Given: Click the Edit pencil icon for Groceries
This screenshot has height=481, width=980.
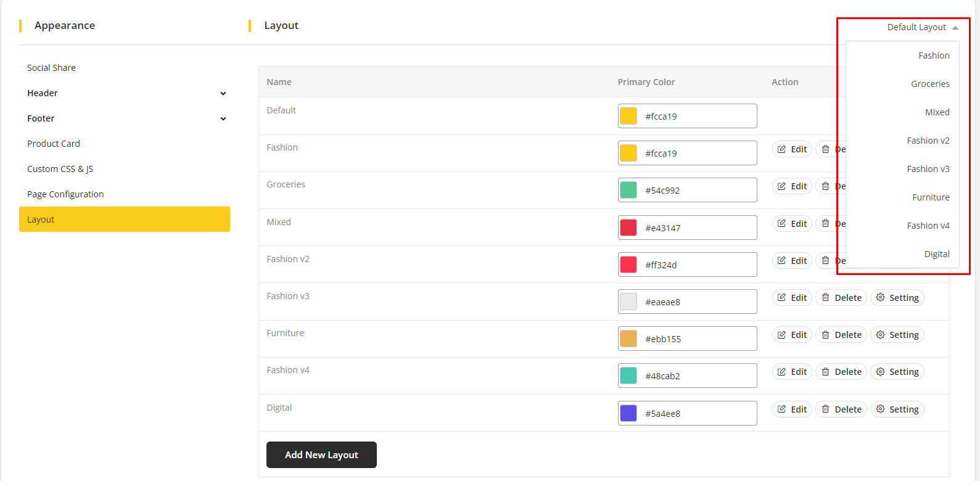Looking at the screenshot, I should point(781,186).
